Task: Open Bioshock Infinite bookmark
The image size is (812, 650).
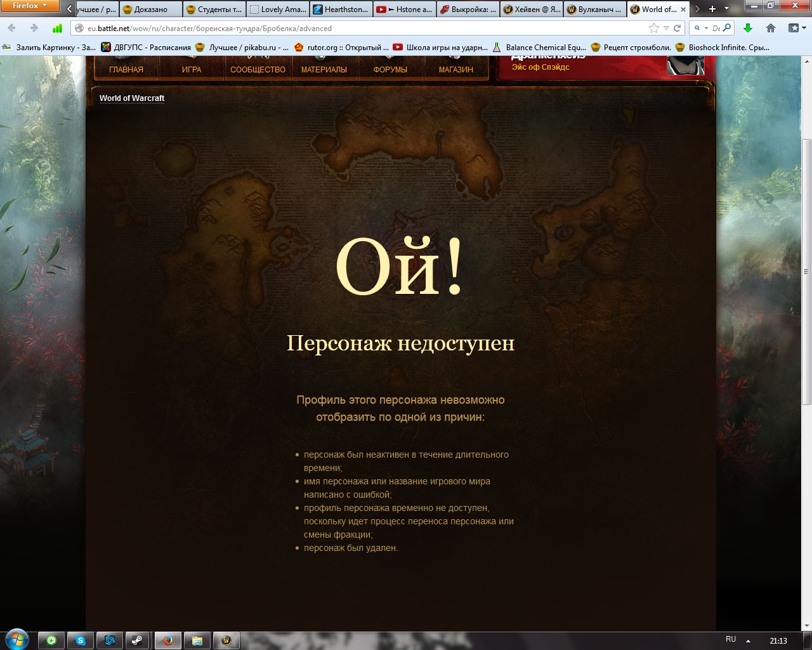Action: [723, 47]
